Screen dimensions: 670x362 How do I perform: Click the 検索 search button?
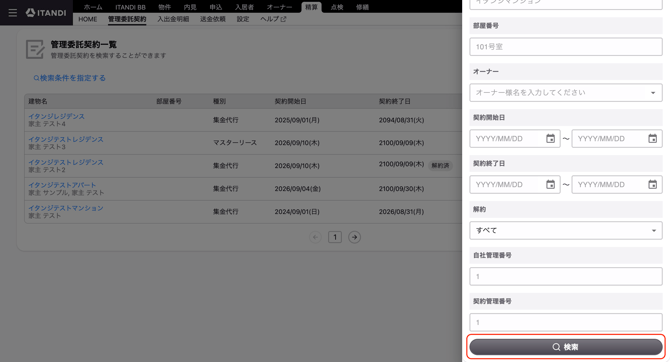pos(566,347)
